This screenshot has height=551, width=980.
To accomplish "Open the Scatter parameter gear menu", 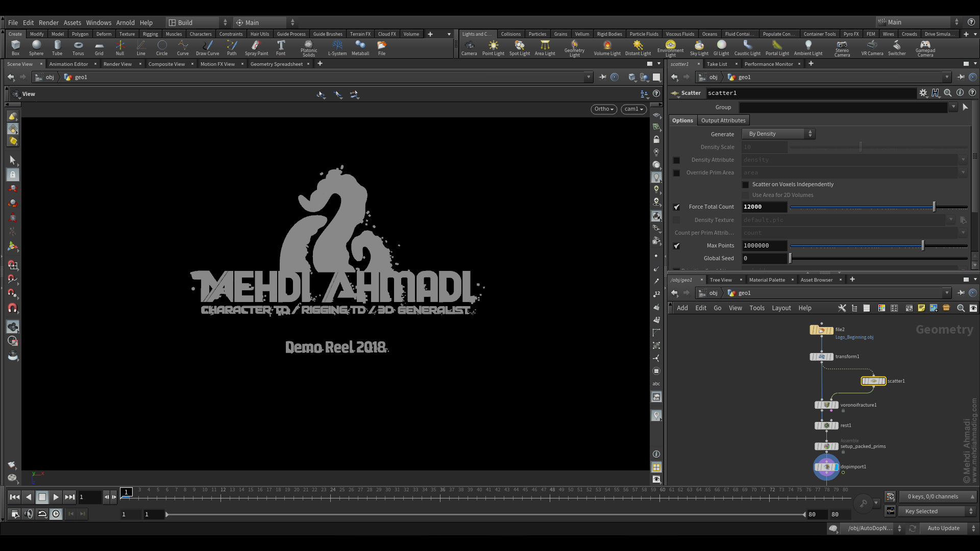I will (923, 93).
